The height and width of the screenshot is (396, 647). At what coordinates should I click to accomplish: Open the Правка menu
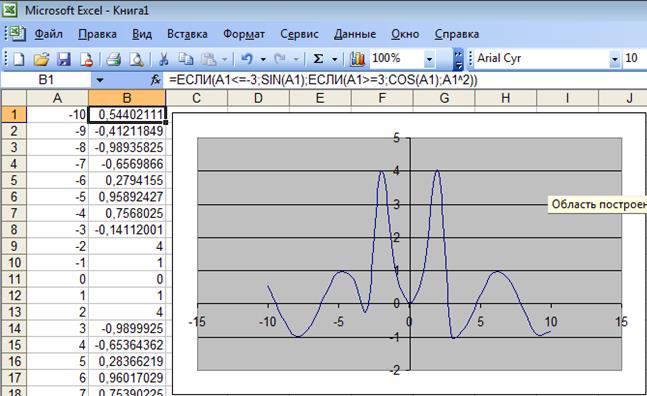point(97,34)
